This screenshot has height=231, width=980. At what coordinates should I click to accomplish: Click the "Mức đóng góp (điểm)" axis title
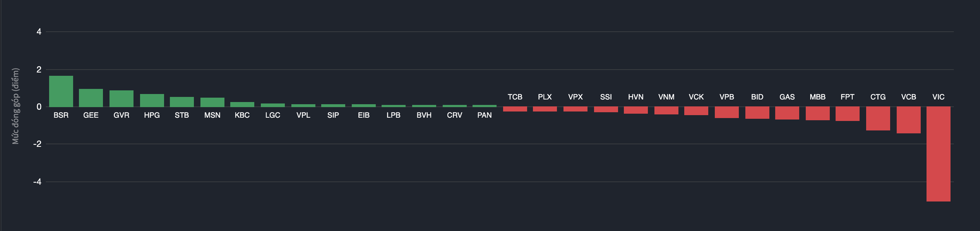click(15, 106)
